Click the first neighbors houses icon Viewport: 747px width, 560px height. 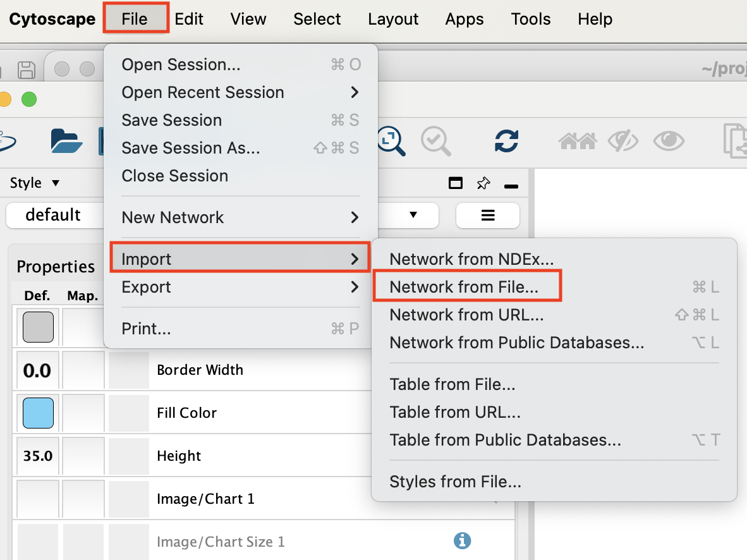click(578, 141)
